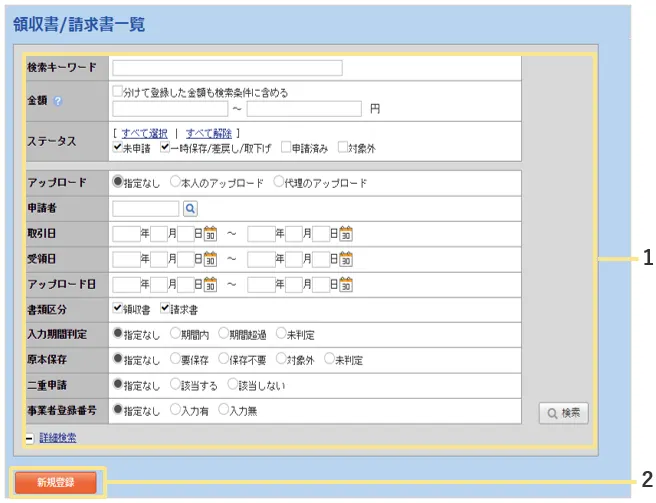Image resolution: width=656 pixels, height=503 pixels.
Task: Open the アップロード日 end date calendar icon
Action: coord(346,284)
